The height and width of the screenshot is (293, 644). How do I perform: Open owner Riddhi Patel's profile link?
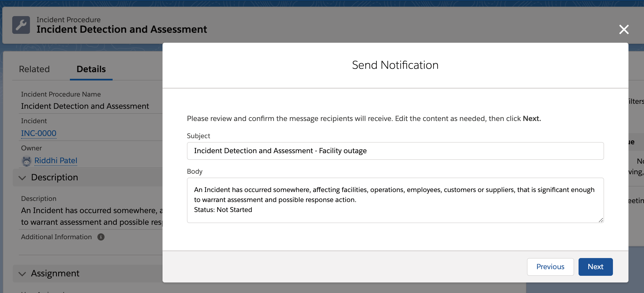tap(56, 161)
